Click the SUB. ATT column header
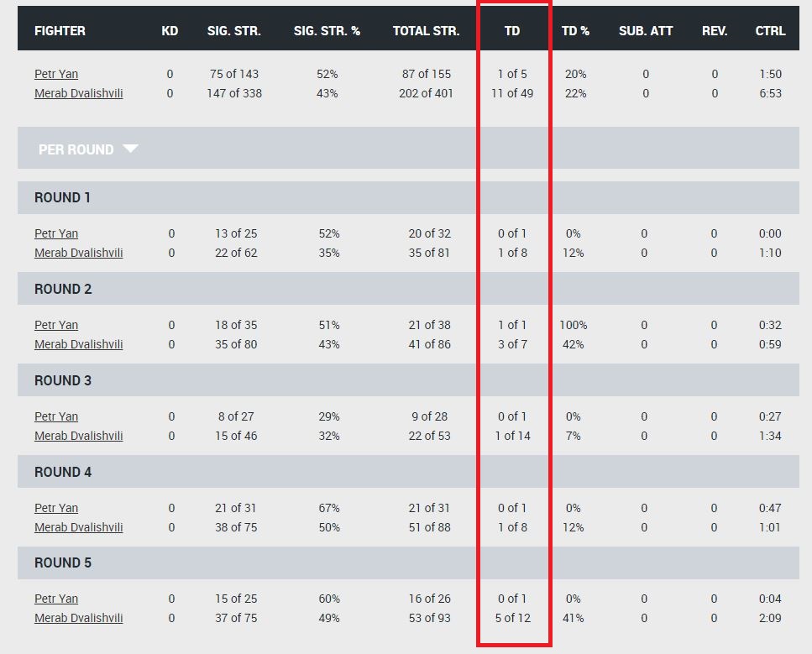Screen dimensions: 812x654 (646, 31)
